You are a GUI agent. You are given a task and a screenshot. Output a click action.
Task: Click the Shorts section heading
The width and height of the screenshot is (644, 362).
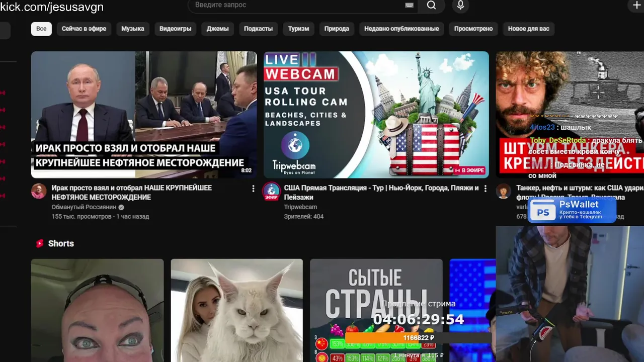tap(61, 243)
